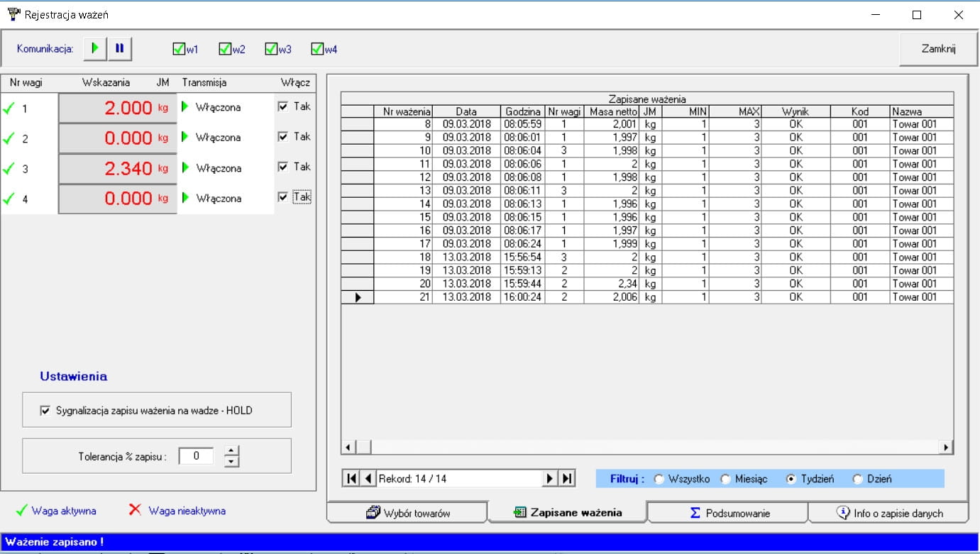The width and height of the screenshot is (980, 554).
Task: Go to next record arrow
Action: (x=550, y=479)
